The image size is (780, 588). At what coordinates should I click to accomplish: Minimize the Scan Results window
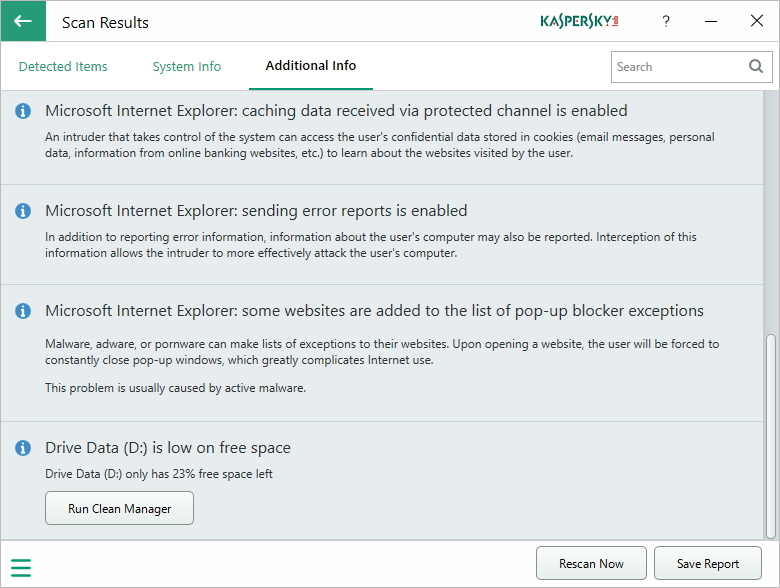tap(711, 21)
